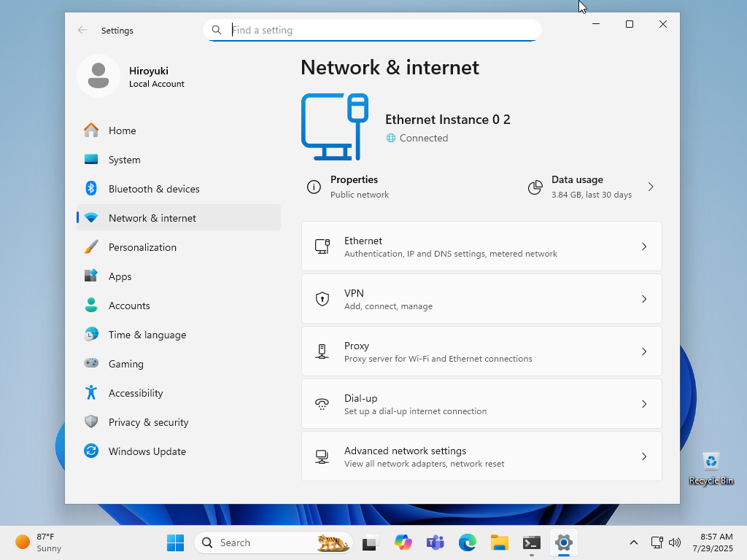This screenshot has width=747, height=560.
Task: Click the Find a setting search box
Action: 372,30
